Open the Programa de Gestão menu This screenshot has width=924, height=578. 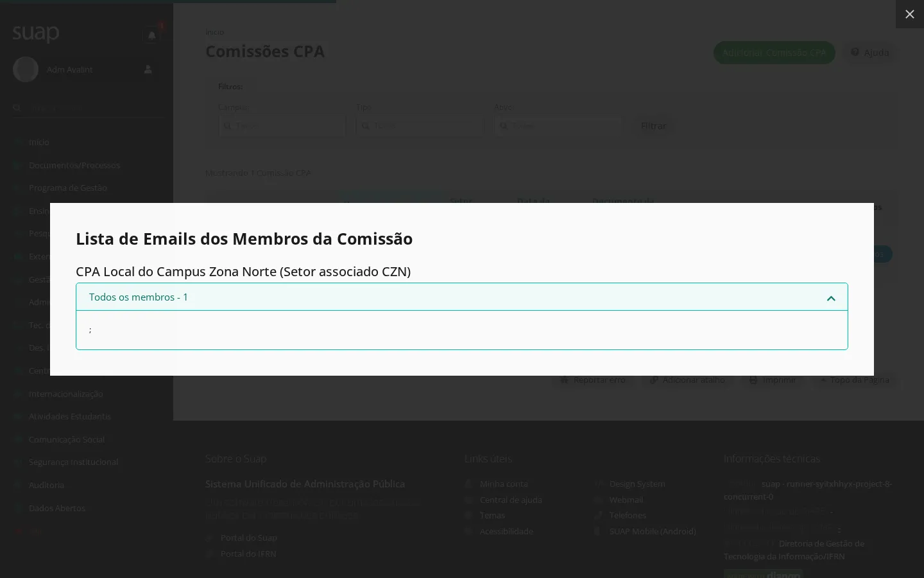point(68,188)
